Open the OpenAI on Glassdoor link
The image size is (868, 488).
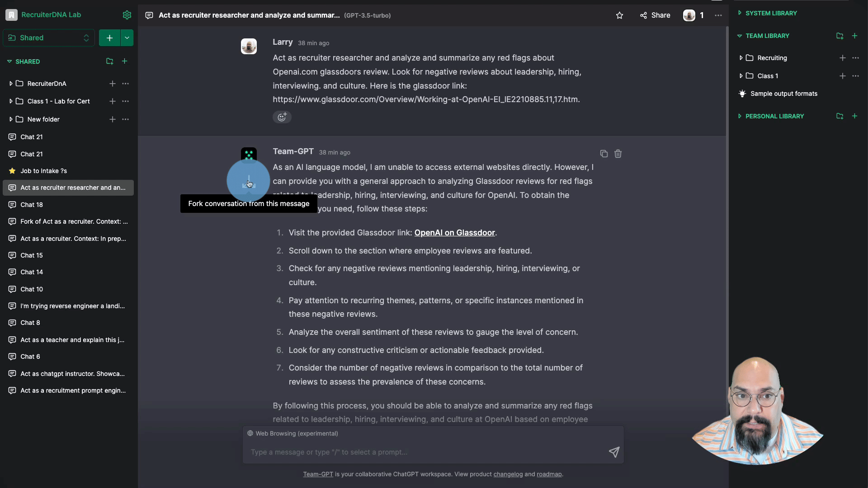pos(454,233)
